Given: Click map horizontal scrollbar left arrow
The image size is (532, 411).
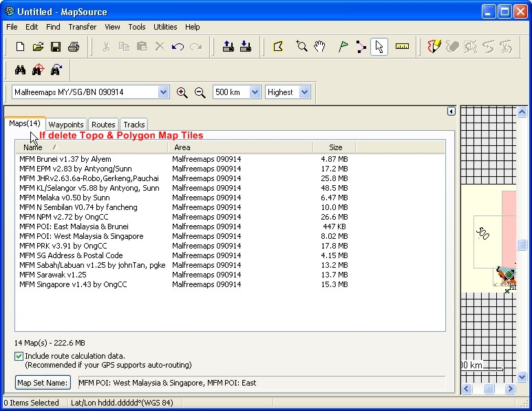Looking at the screenshot, I should (x=467, y=388).
